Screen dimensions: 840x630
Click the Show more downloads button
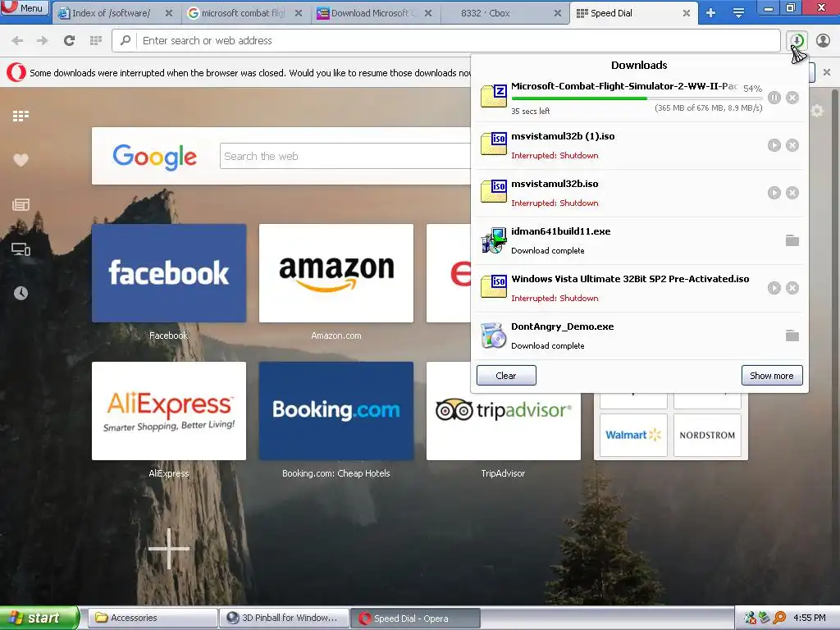click(772, 376)
